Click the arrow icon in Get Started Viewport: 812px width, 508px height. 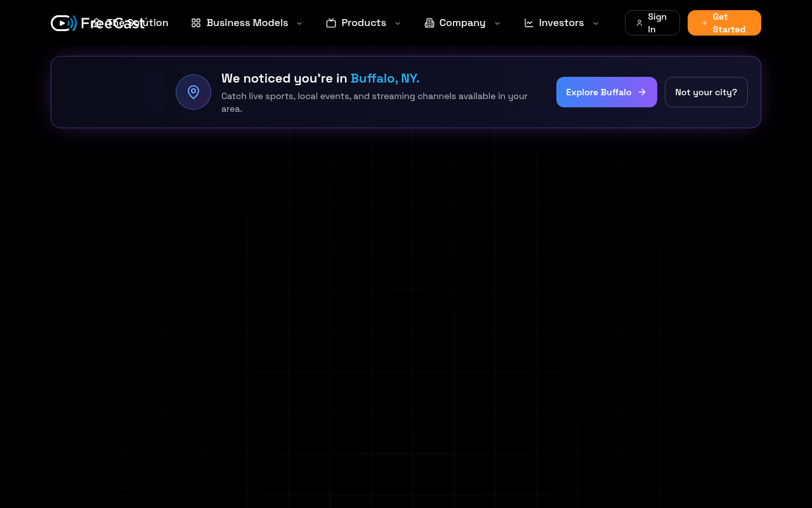point(704,23)
